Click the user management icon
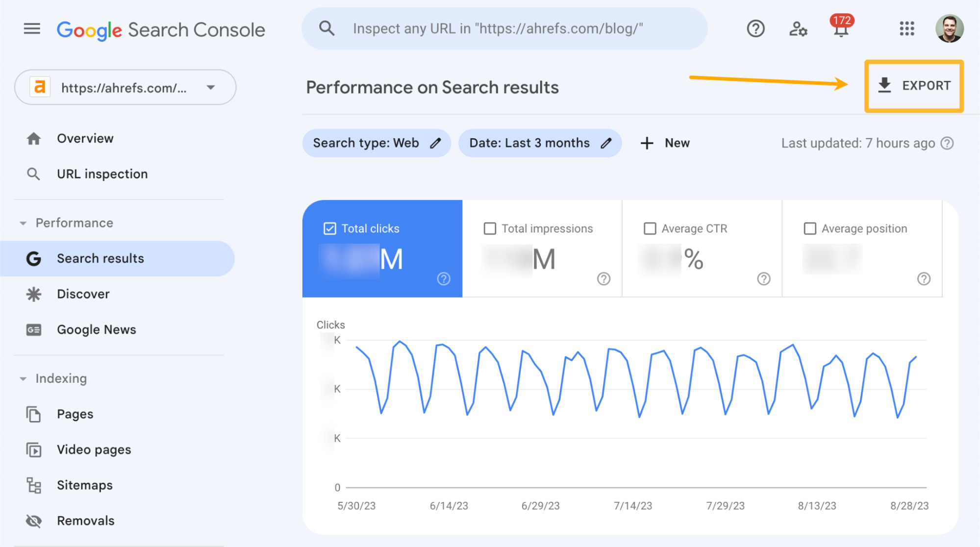Image resolution: width=980 pixels, height=547 pixels. (798, 28)
